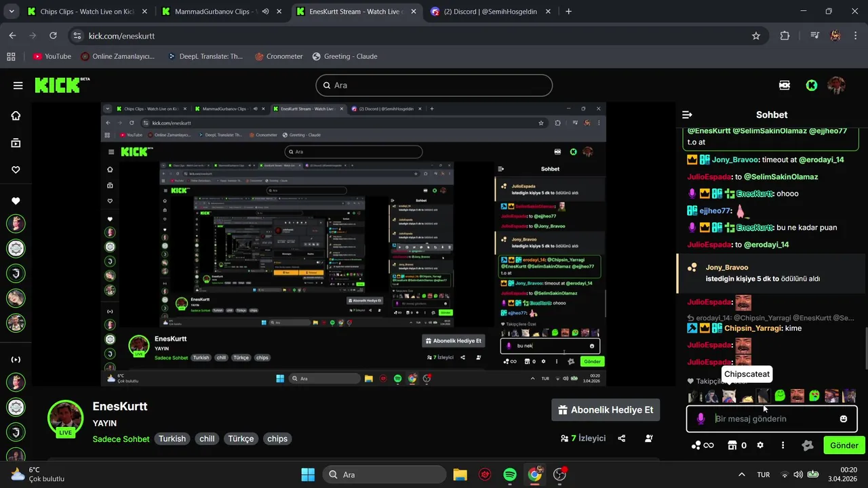Screen dimensions: 868x488
Task: Insert the laughing mustache man emote
Action: tap(797, 396)
